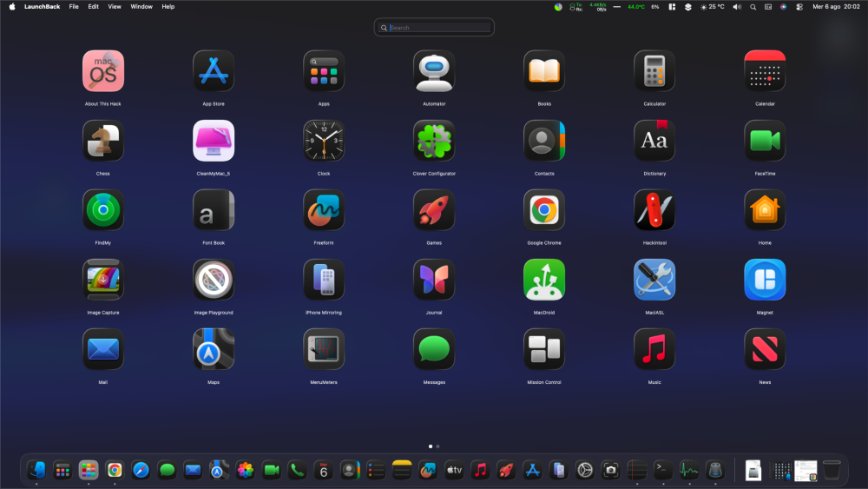This screenshot has width=868, height=489.
Task: Open the Calendar app in grid
Action: (765, 71)
